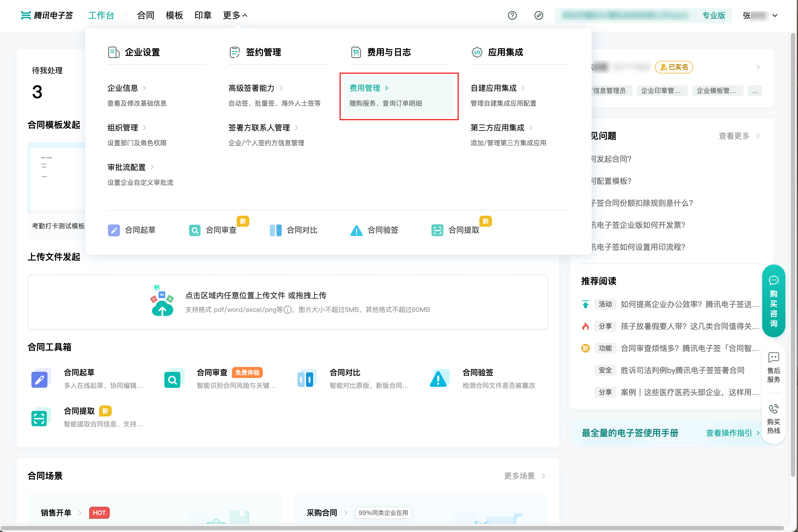Open 考勤打卡测试模板 thumbnail

(x=57, y=191)
